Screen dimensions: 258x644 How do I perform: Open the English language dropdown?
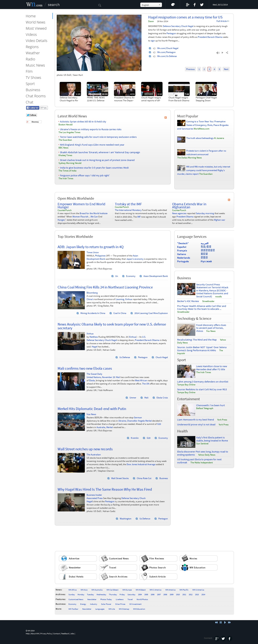click(151, 5)
